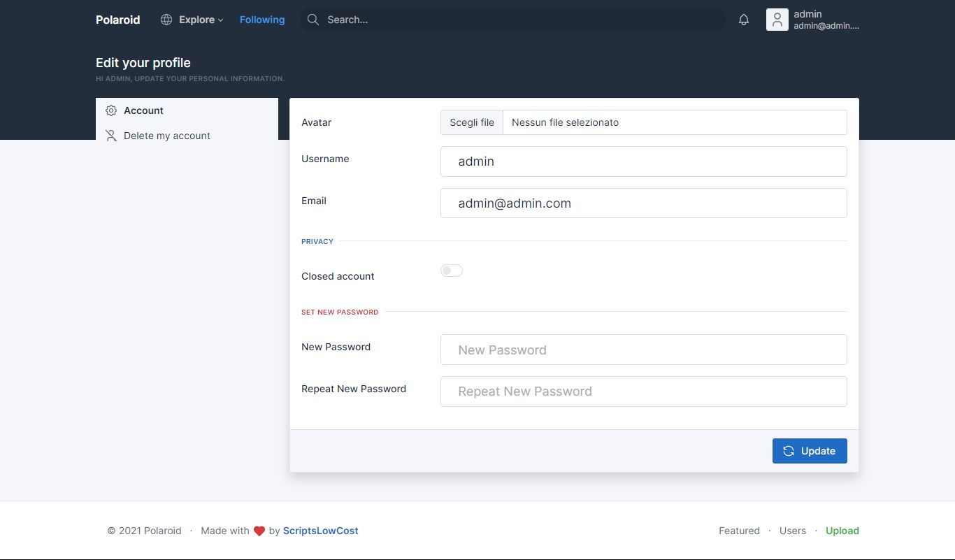Go to Polaroid home logo
This screenshot has height=560, width=955.
(x=118, y=20)
